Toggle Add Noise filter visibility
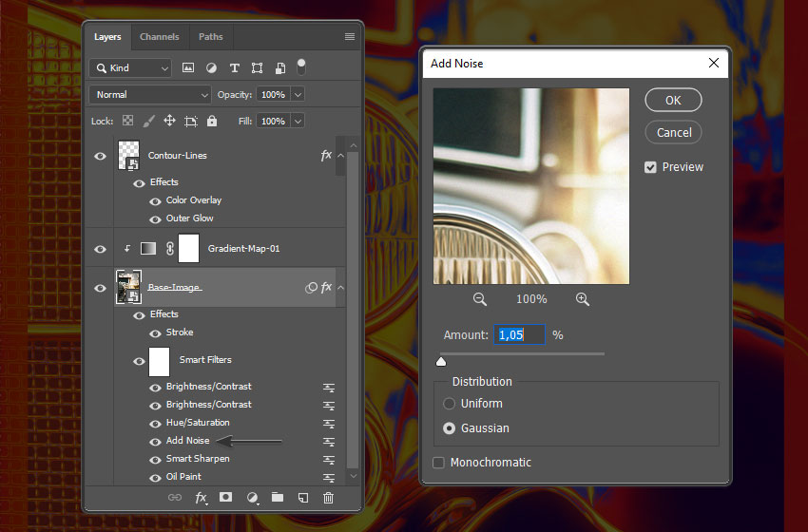808x532 pixels. pos(155,442)
